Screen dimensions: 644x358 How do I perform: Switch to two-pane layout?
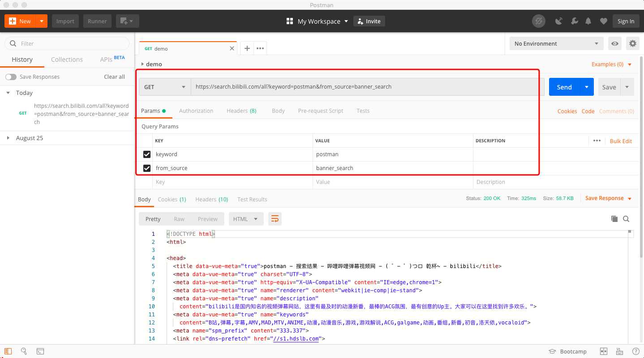(x=604, y=351)
